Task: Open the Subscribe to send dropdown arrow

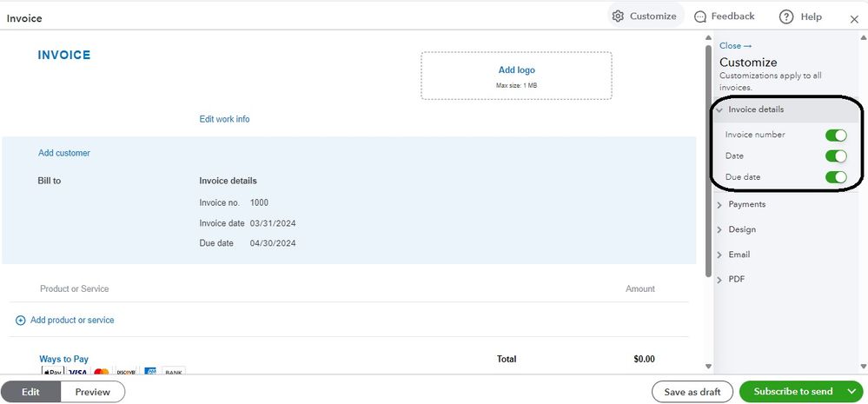Action: [x=851, y=392]
